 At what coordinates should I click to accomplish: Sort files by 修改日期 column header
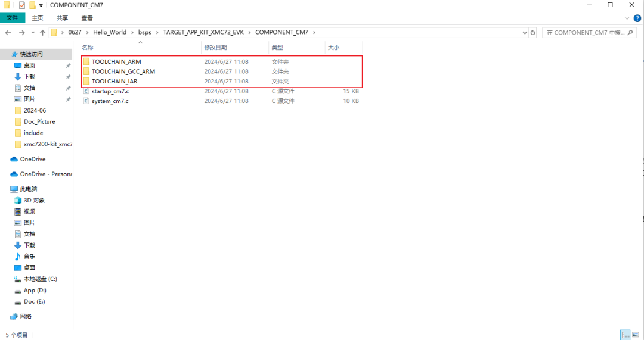[215, 47]
